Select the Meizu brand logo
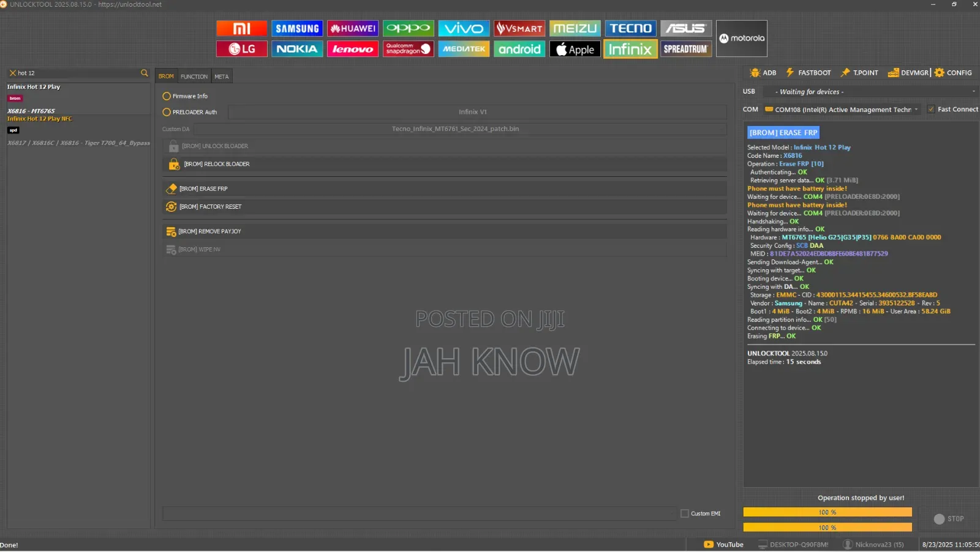980x552 pixels. point(575,28)
